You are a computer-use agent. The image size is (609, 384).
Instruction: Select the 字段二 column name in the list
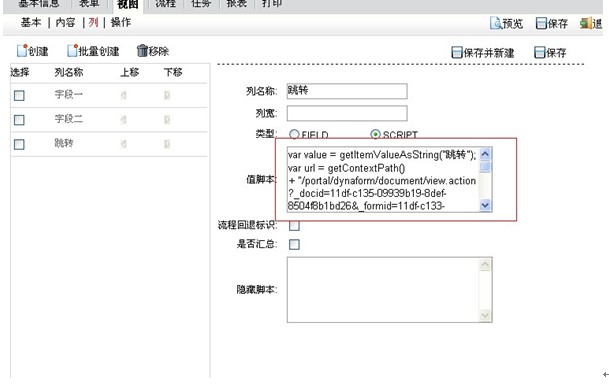[x=68, y=119]
